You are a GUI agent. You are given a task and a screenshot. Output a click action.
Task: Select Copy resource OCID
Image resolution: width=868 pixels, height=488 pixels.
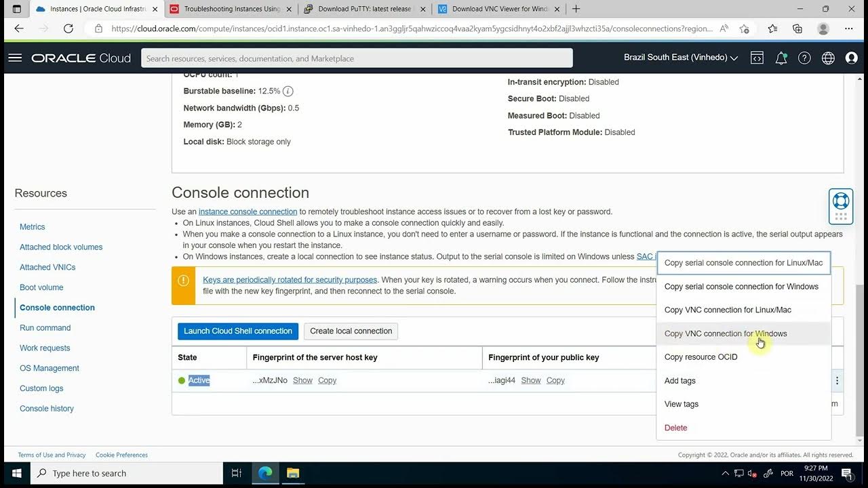pyautogui.click(x=744, y=357)
